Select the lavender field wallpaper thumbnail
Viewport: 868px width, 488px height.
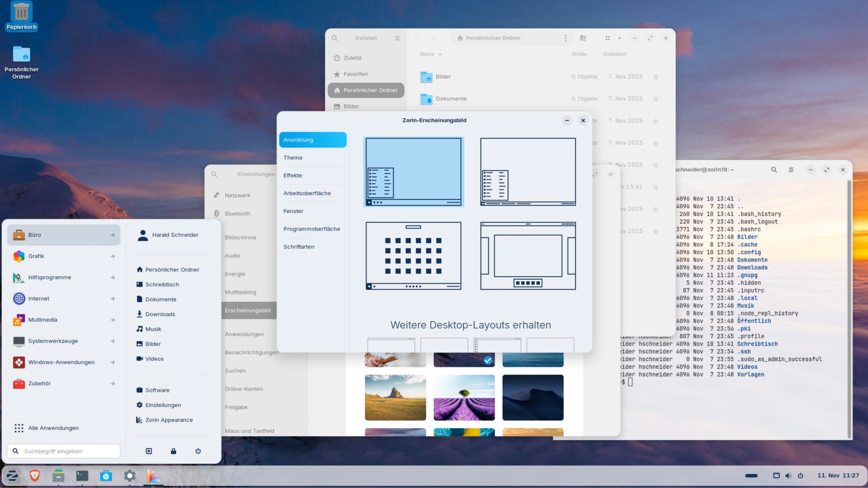(x=464, y=397)
